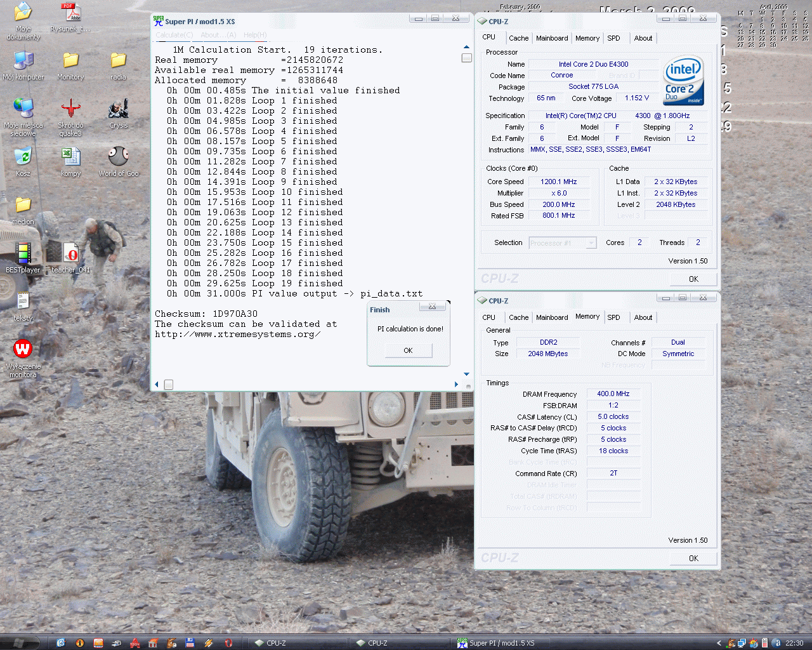Switch to the Mainboard tab in upper CPU-Z
This screenshot has width=812, height=650.
click(552, 38)
